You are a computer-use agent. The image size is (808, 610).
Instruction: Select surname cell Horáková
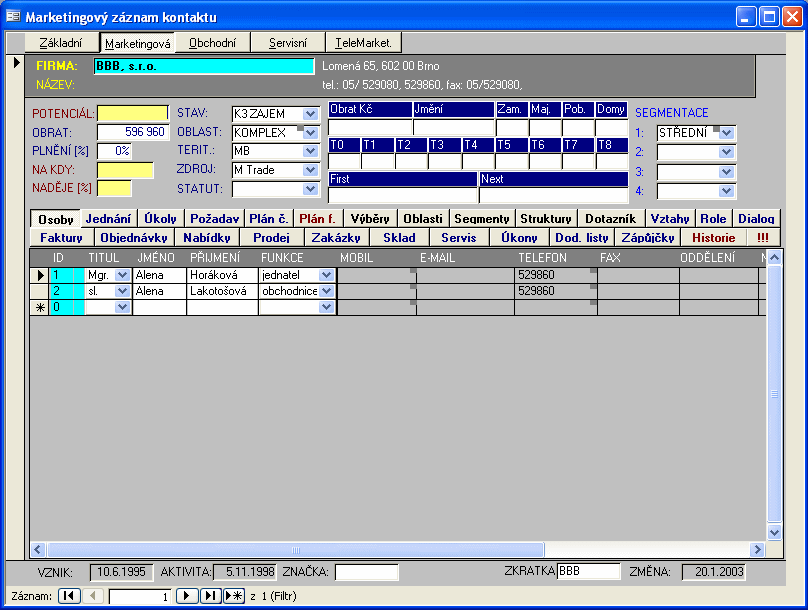pos(222,275)
